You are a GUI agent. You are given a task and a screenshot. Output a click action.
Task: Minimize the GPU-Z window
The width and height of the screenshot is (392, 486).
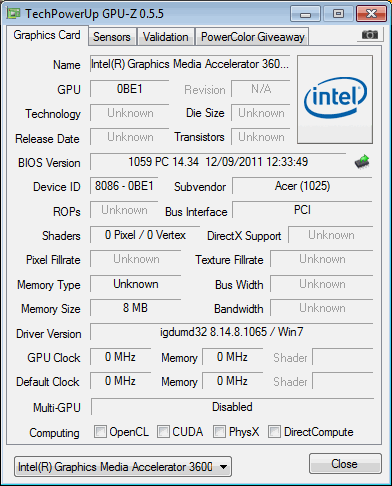pyautogui.click(x=305, y=14)
